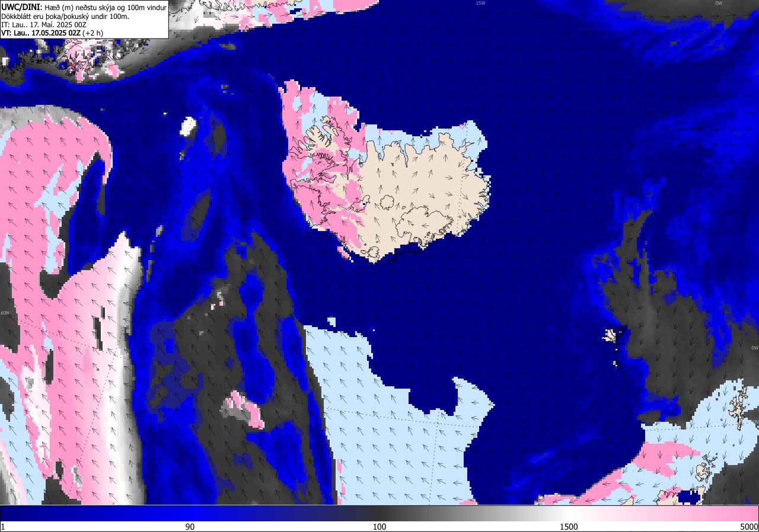Screen dimensions: 759x532
Task: Click the 'Dökkblátt eru þoka/þokuský undir 100m.' line
Action: tap(65, 16)
